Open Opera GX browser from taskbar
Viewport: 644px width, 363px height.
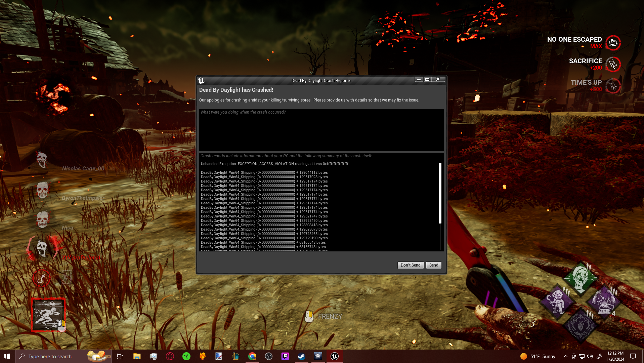[x=170, y=356]
